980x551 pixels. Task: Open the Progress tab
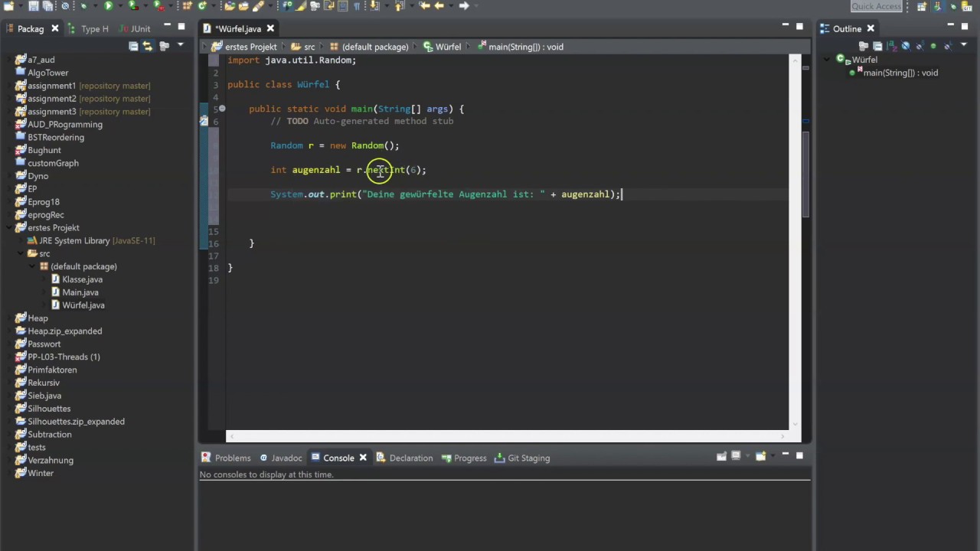[x=463, y=458]
